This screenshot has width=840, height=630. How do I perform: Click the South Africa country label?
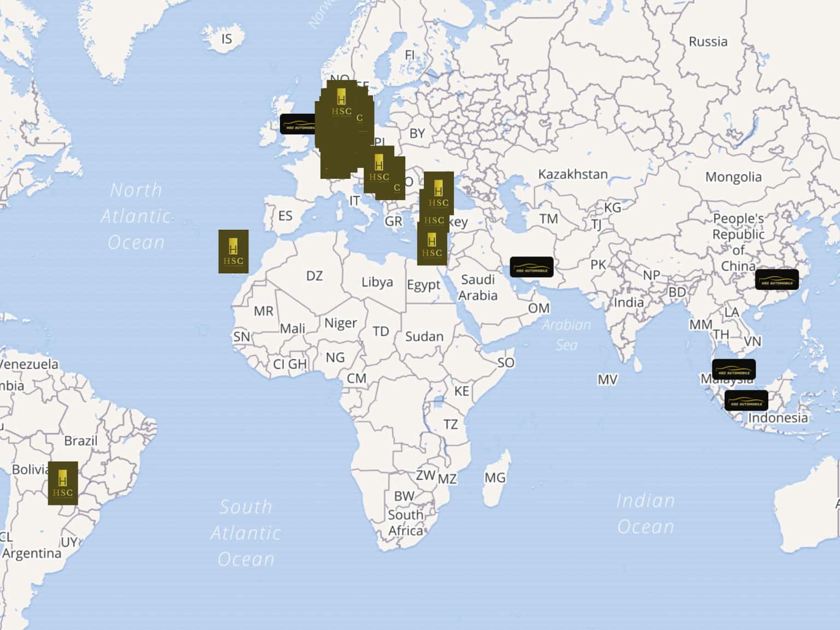[405, 523]
